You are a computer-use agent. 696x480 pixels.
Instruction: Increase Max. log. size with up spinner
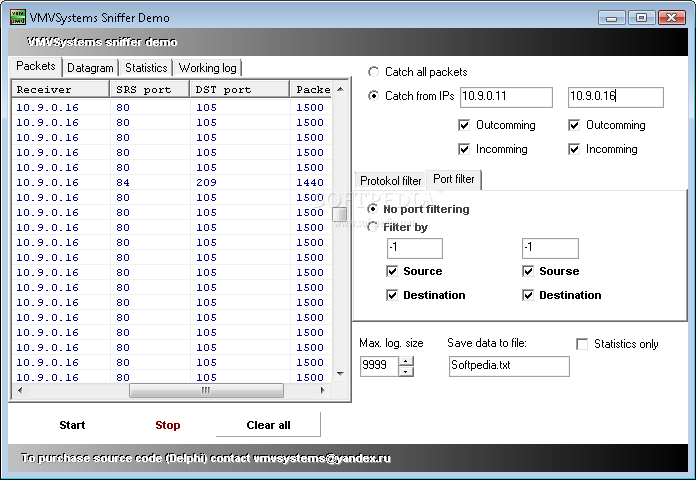click(406, 361)
